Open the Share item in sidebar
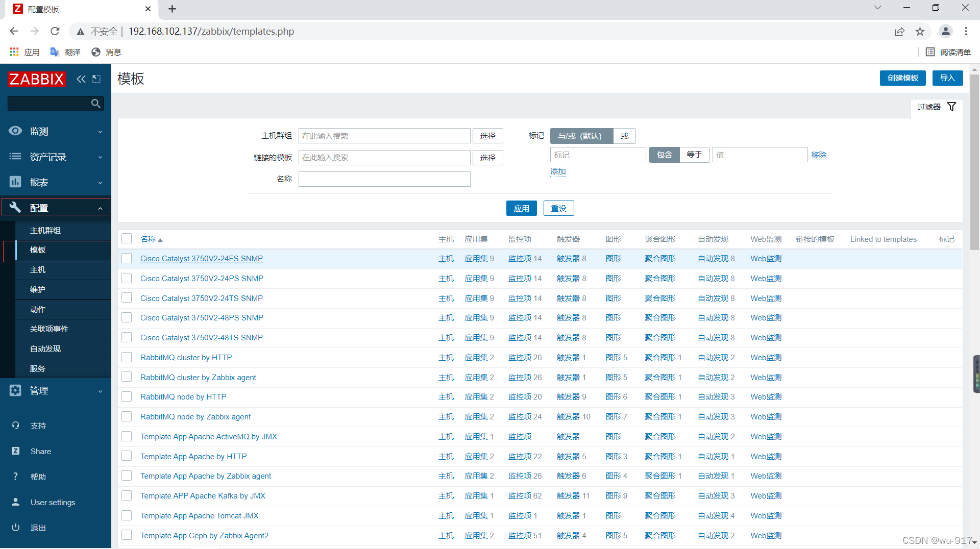 coord(41,452)
